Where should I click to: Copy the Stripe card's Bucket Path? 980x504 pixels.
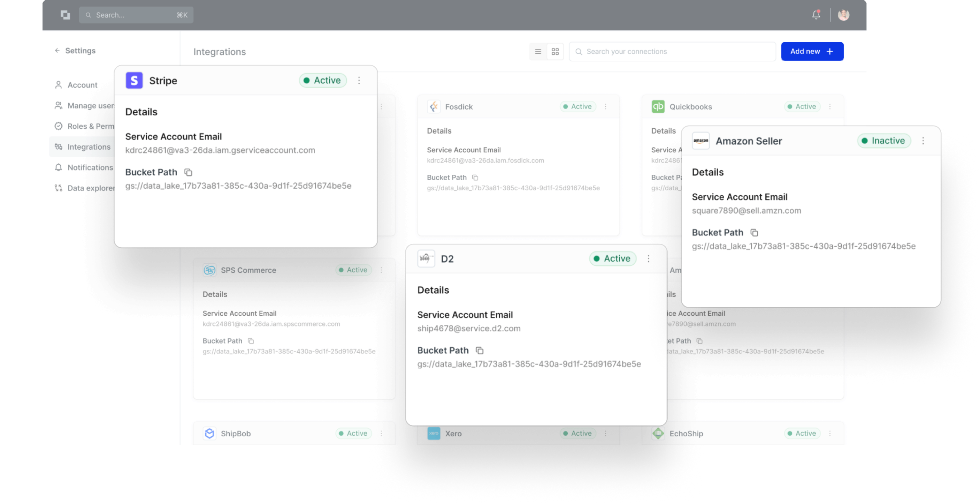click(x=188, y=172)
